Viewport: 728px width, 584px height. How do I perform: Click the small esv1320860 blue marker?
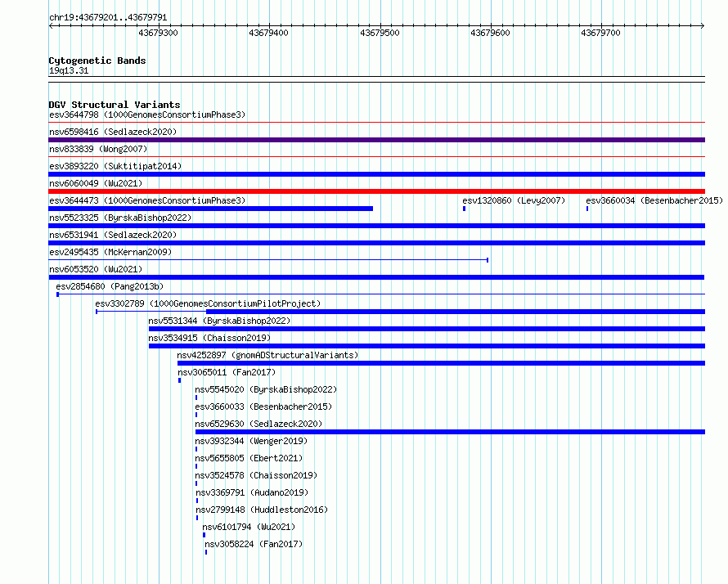pos(465,209)
